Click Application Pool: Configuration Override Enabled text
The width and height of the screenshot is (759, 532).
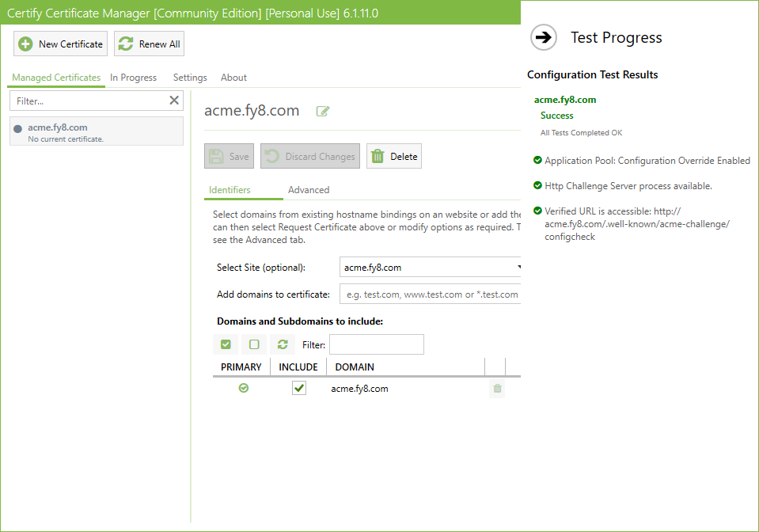(647, 161)
